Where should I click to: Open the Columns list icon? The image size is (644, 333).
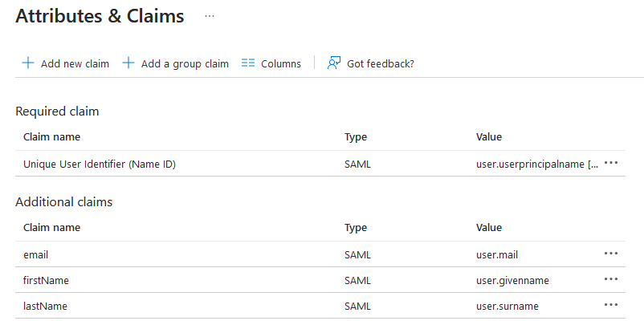(248, 63)
